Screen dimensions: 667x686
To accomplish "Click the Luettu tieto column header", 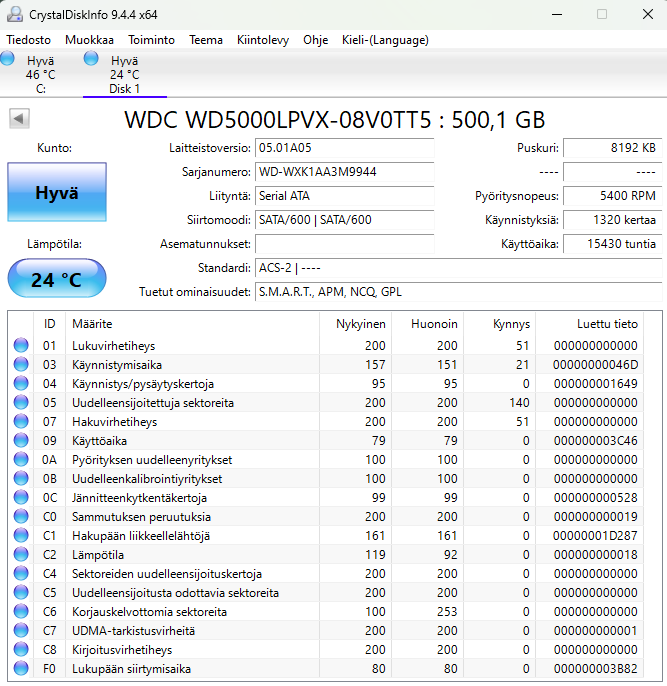I will (607, 324).
